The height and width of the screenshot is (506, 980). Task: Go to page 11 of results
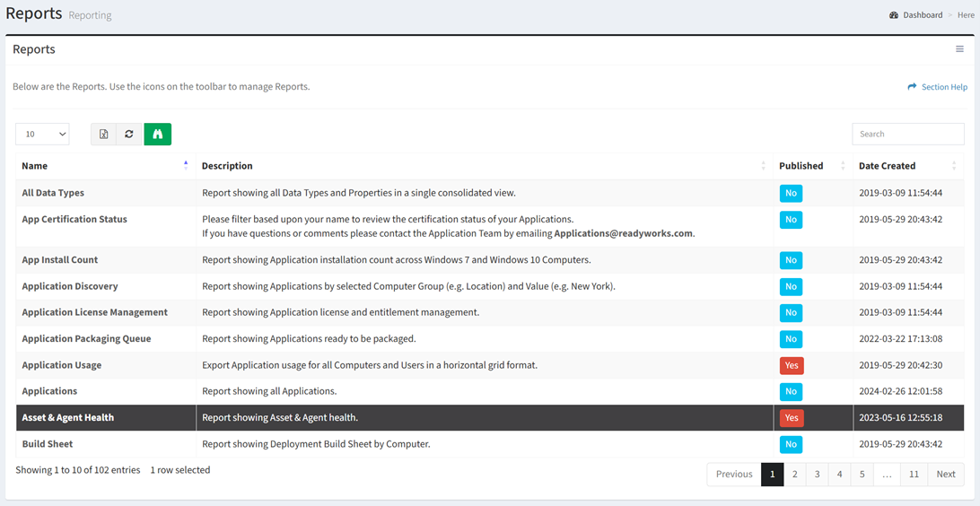(914, 474)
